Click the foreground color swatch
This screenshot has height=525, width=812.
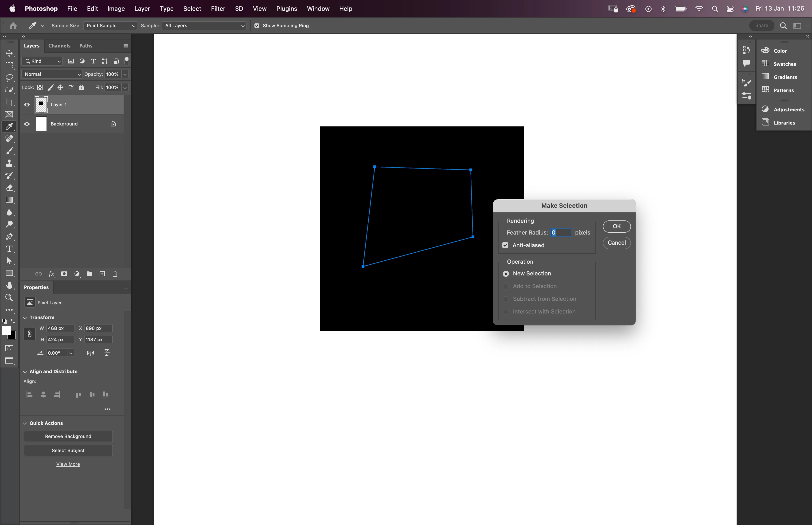coord(6,330)
